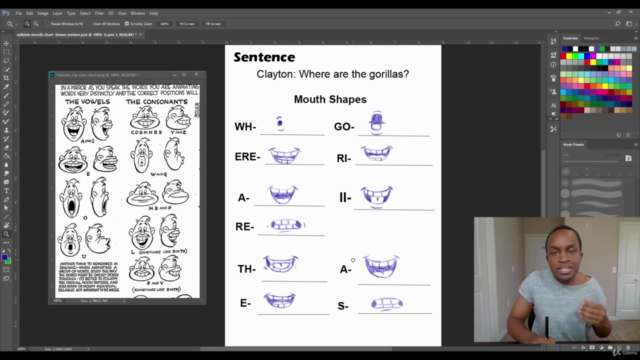Click Zoom Out magnifier in options bar

[x=36, y=24]
